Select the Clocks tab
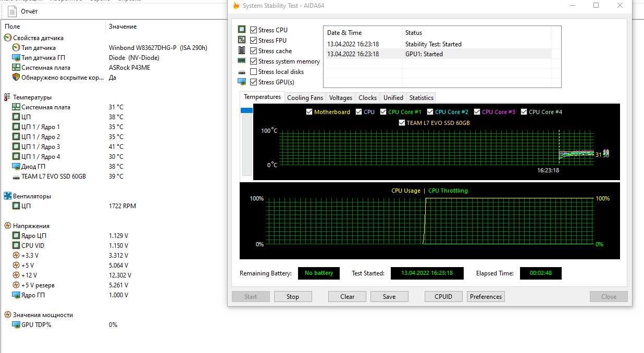The height and width of the screenshot is (353, 644). pyautogui.click(x=367, y=98)
